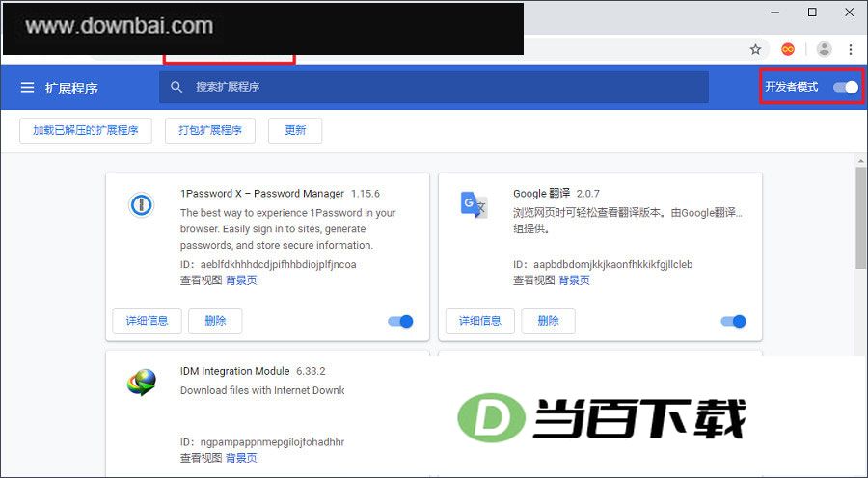Open the extensions hamburger menu
The image size is (868, 478).
[27, 88]
